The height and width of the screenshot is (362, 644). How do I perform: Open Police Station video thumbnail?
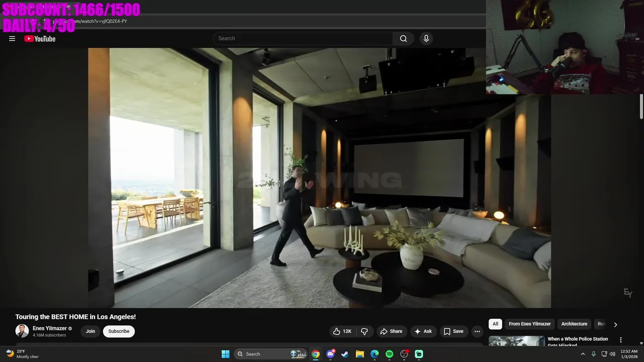[x=517, y=341]
